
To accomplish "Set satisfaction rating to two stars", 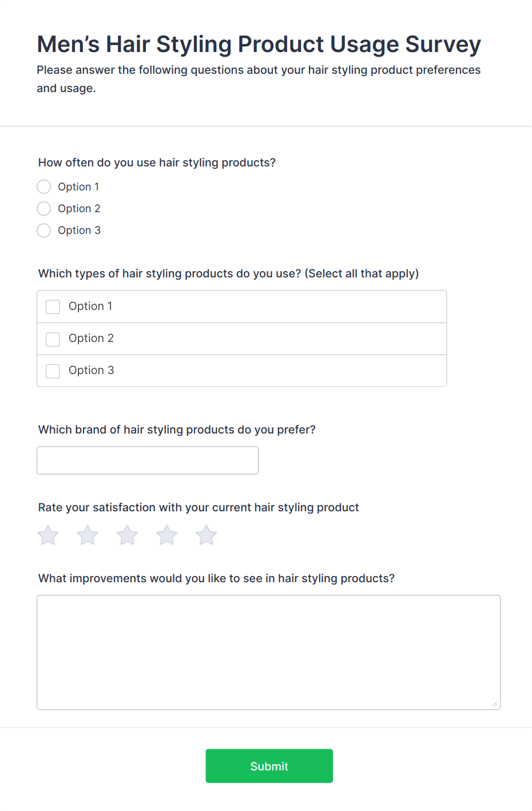I will click(x=88, y=535).
